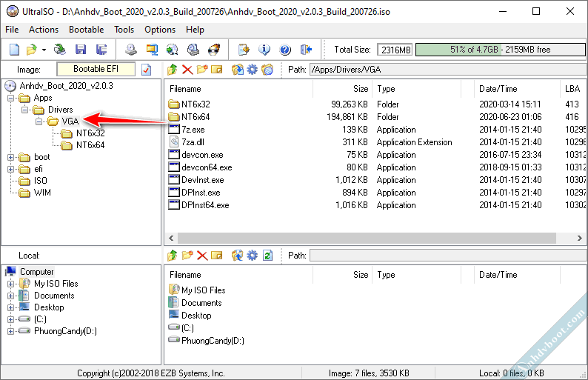Open the Tools menu
This screenshot has width=588, height=380.
124,30
